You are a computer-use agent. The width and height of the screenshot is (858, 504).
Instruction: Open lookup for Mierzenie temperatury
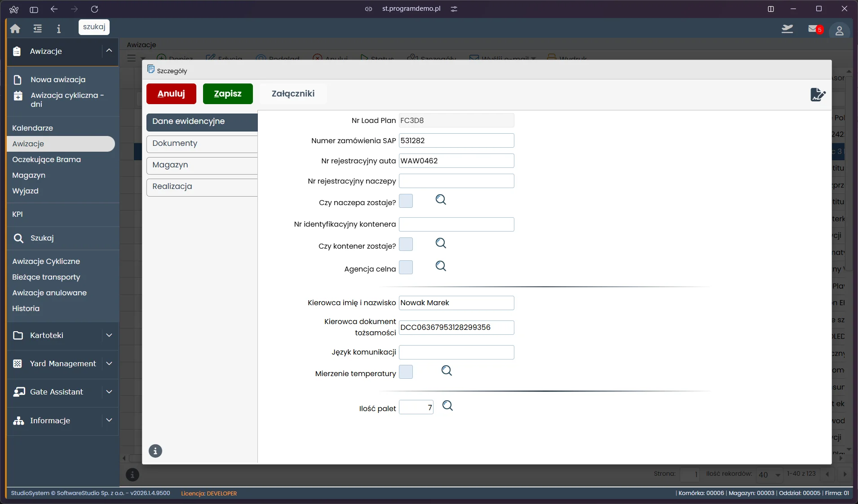click(x=447, y=371)
